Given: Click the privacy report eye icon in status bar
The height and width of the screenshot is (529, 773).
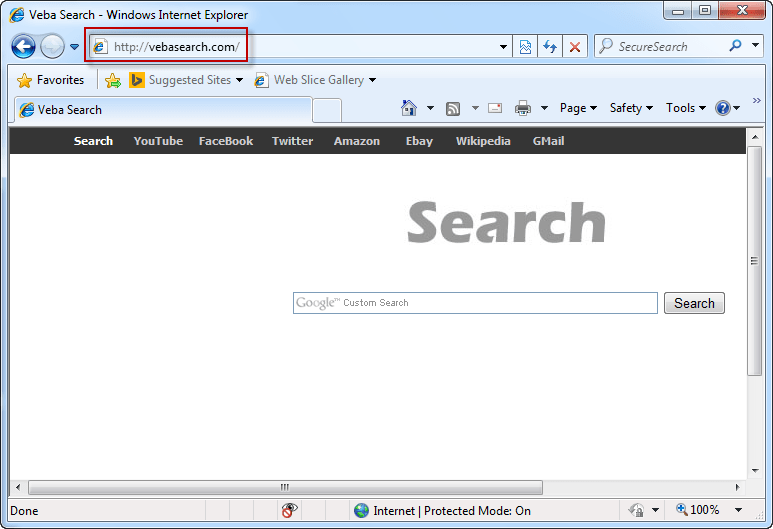Looking at the screenshot, I should pos(289,510).
